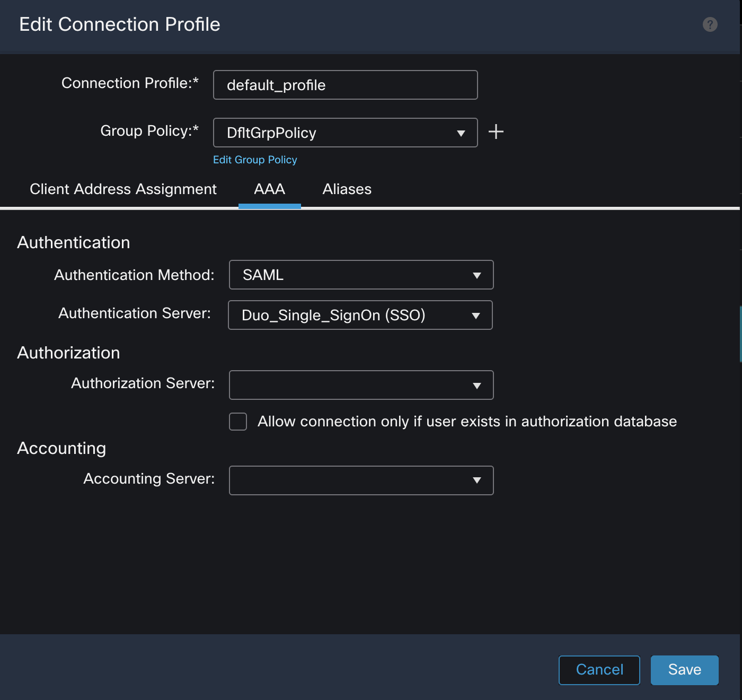The width and height of the screenshot is (742, 700).
Task: Open the Duo_Single_SignOn Authentication Server dropdown
Action: coord(360,315)
